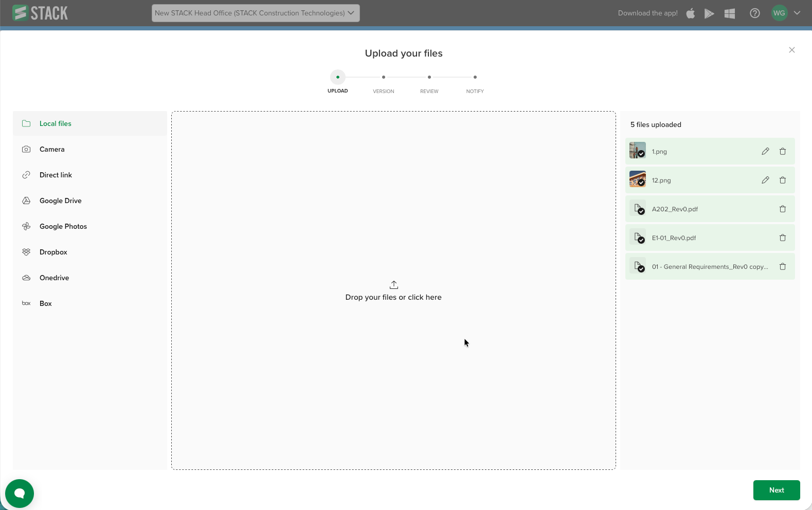Image resolution: width=812 pixels, height=510 pixels.
Task: Click the Apple app download icon
Action: coord(691,13)
